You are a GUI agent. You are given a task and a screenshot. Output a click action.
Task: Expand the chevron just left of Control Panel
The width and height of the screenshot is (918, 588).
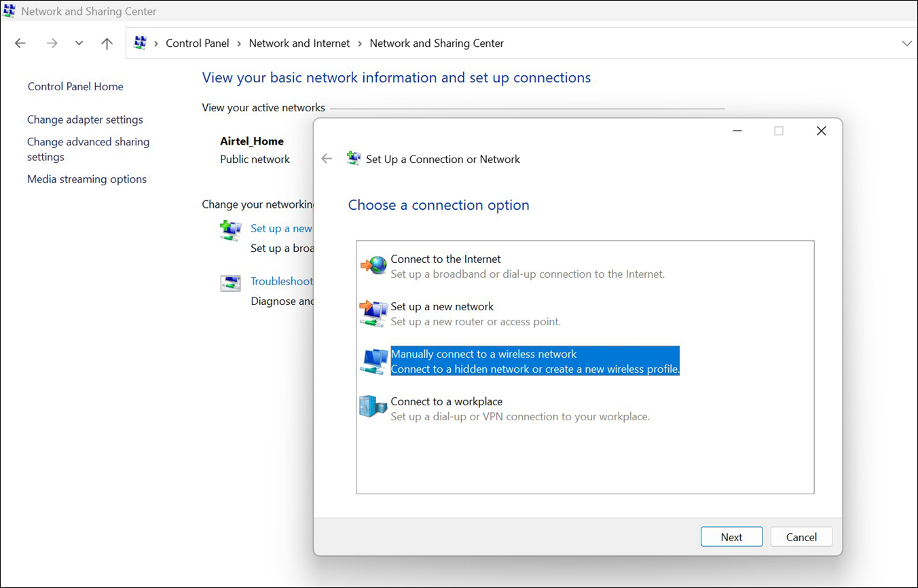pyautogui.click(x=156, y=43)
